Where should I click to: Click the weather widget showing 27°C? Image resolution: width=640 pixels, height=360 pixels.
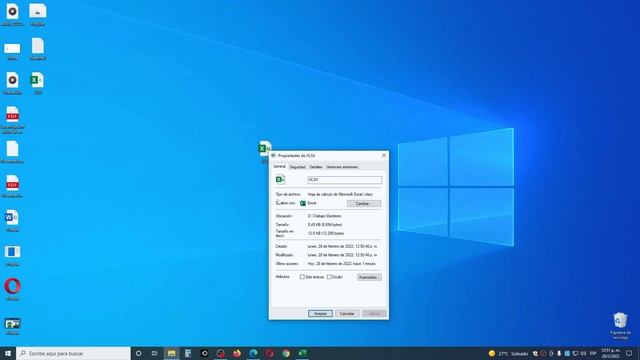click(508, 353)
